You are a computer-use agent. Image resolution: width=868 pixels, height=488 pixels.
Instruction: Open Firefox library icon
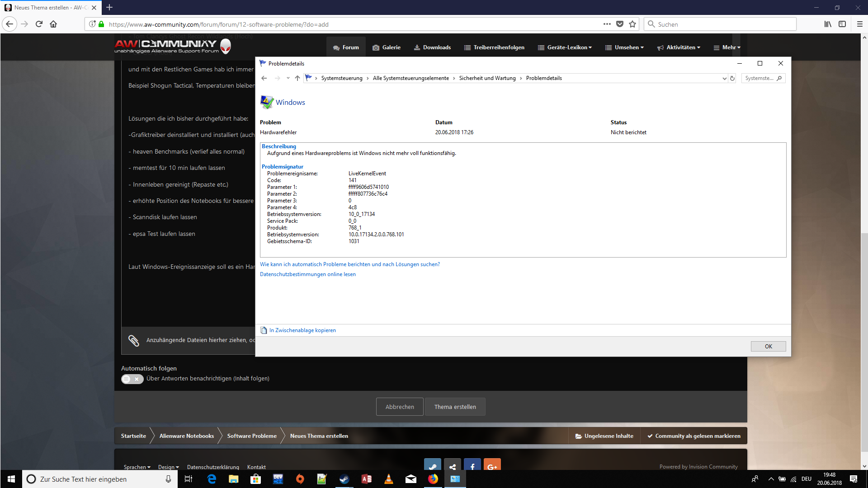(x=827, y=24)
